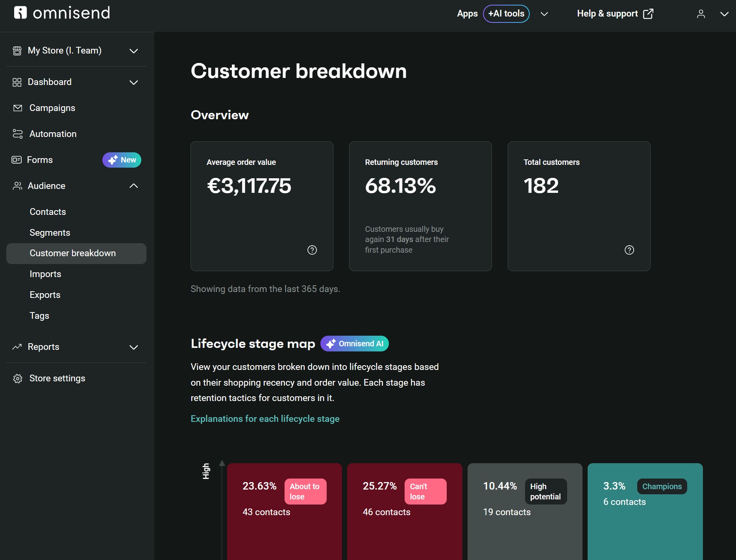The height and width of the screenshot is (560, 736).
Task: Select the Champions 3.3% tile
Action: (x=645, y=512)
